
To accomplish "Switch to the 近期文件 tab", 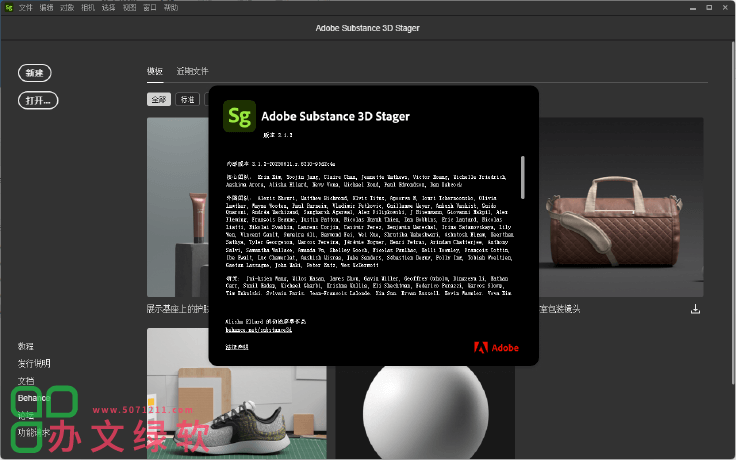I will (x=192, y=71).
